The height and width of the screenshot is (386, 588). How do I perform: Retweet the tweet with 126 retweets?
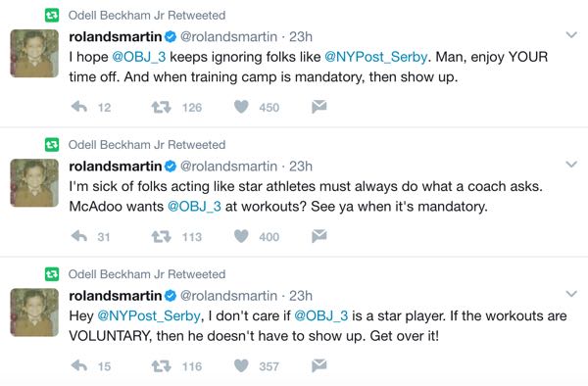pos(162,108)
